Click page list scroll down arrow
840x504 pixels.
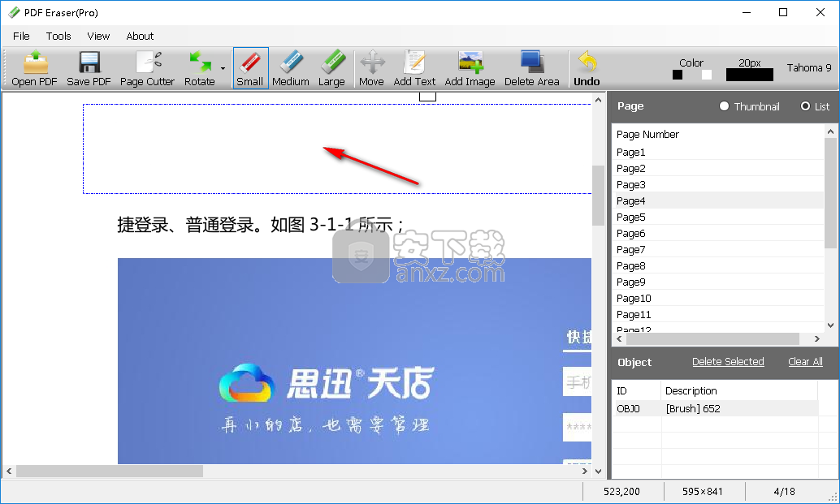click(x=830, y=325)
